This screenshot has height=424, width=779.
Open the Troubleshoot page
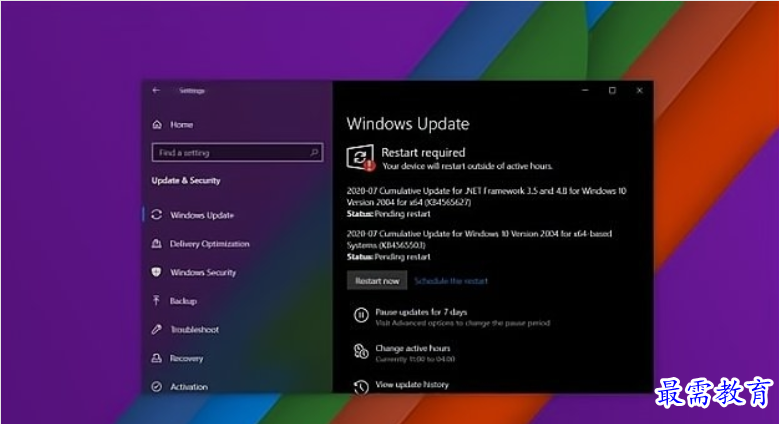[195, 330]
